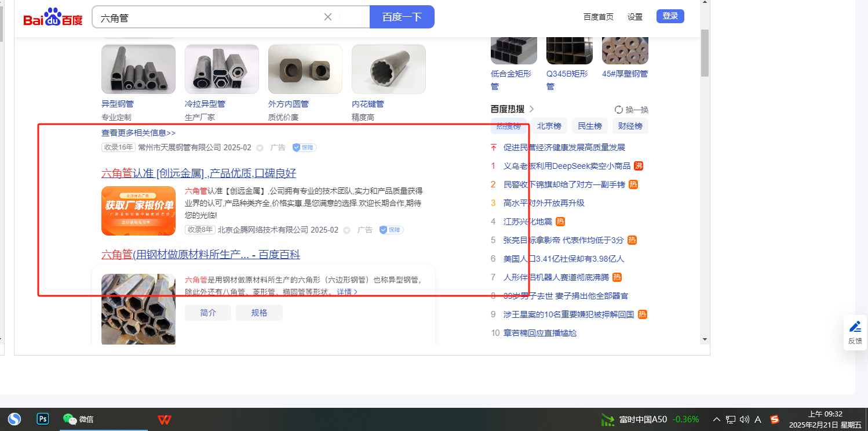Open the 异型钢管 link
The width and height of the screenshot is (868, 431).
click(118, 104)
